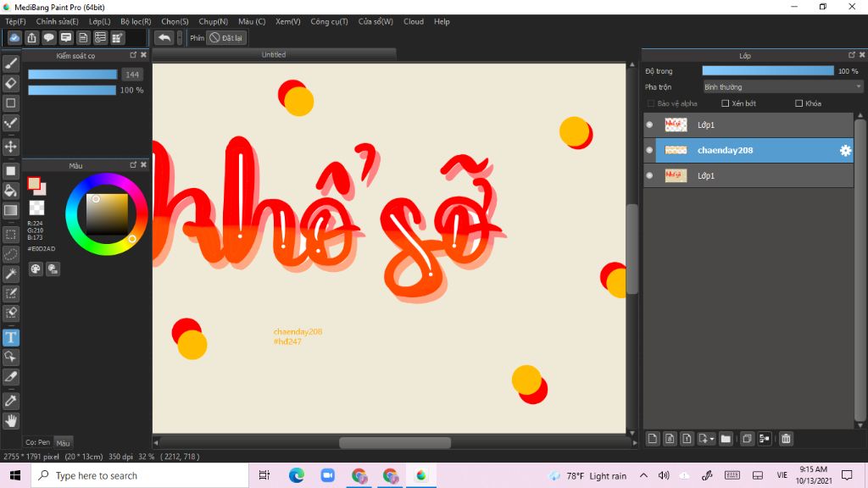Toggle the Xén bớt checkbox
The width and height of the screenshot is (868, 488).
point(726,103)
